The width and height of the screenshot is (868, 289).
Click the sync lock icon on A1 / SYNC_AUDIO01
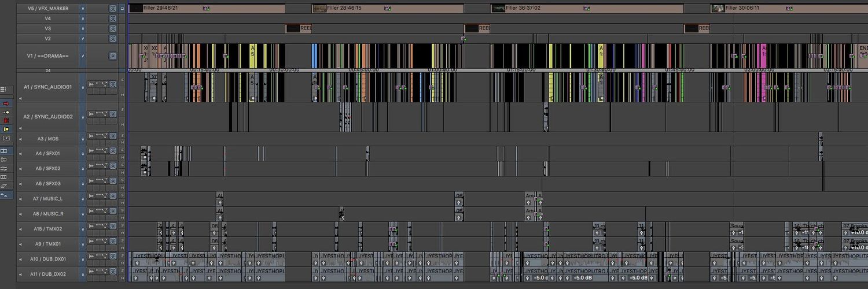(x=113, y=84)
